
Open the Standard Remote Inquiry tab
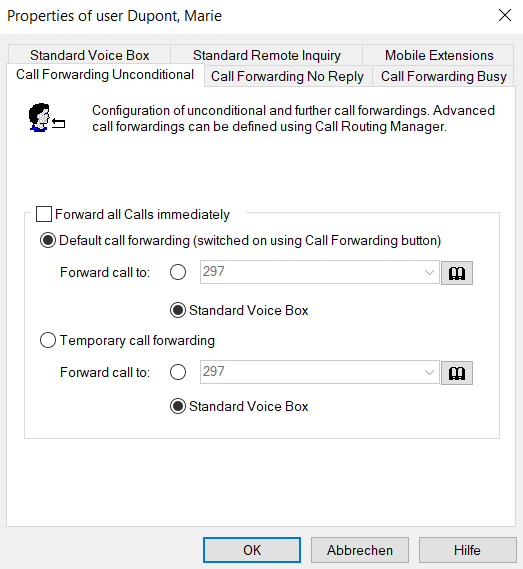(266, 55)
